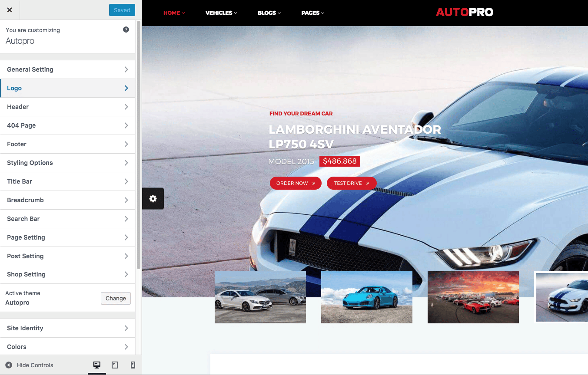Open the General Setting section
This screenshot has width=588, height=375.
[x=68, y=69]
